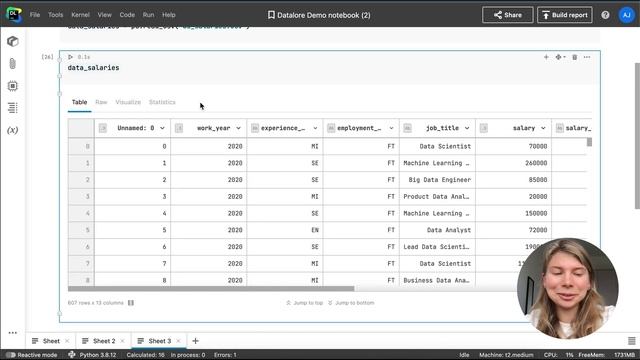Switch to the Raw tab

pos(101,102)
